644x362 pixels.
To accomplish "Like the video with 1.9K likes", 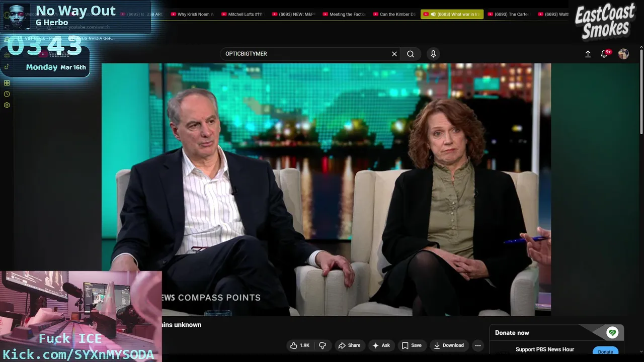I will point(300,345).
